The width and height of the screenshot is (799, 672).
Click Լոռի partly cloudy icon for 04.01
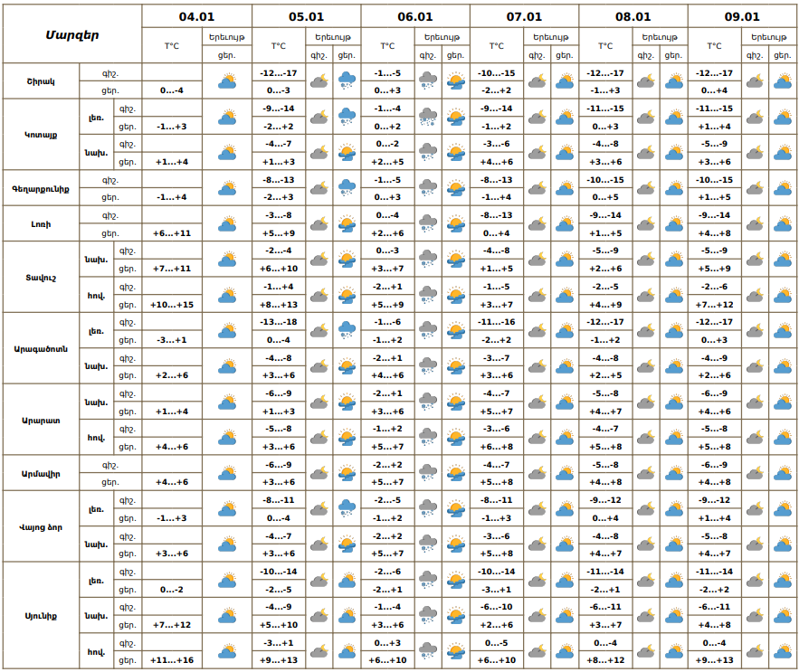(x=226, y=223)
